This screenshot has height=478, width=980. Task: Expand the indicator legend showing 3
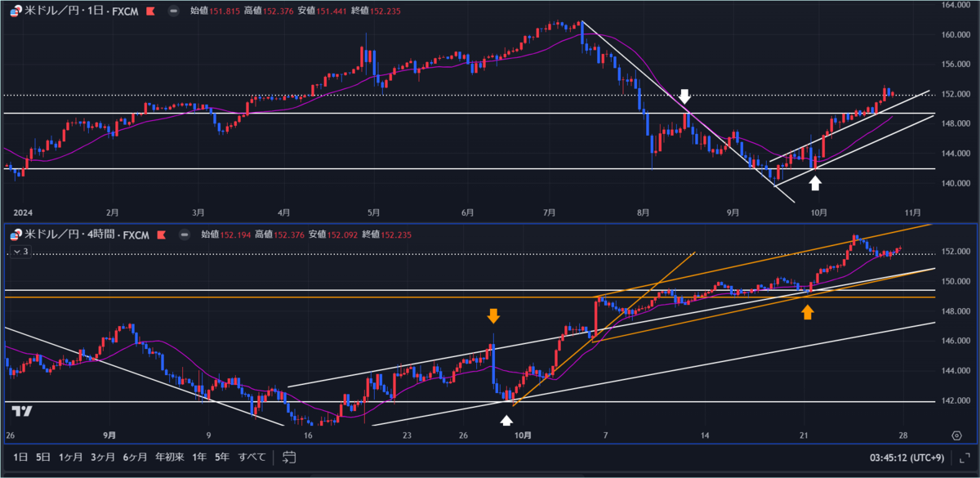point(20,252)
